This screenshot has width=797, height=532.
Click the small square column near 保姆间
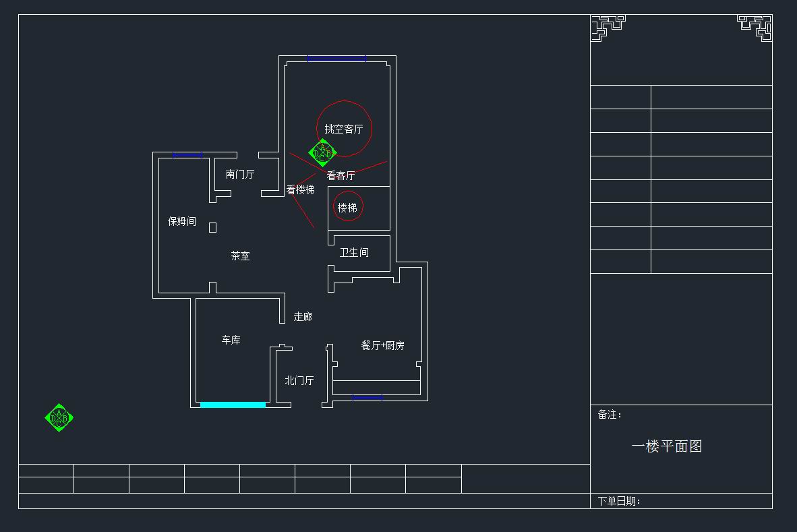212,228
